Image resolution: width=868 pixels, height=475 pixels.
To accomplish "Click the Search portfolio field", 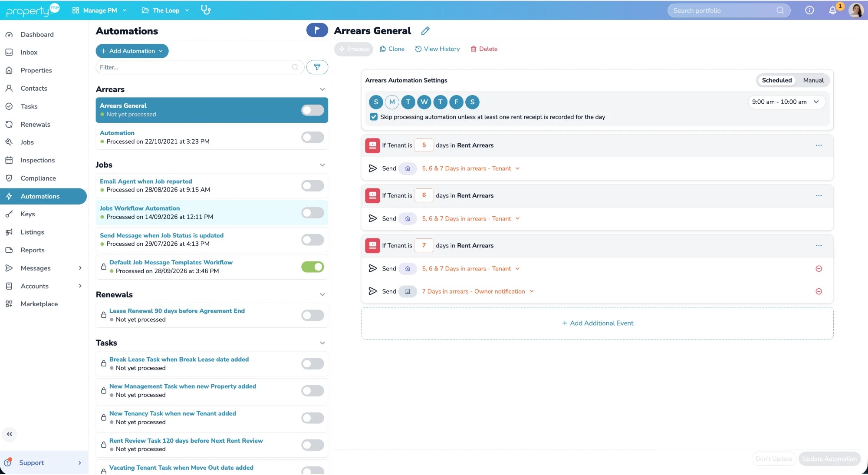I will 729,10.
